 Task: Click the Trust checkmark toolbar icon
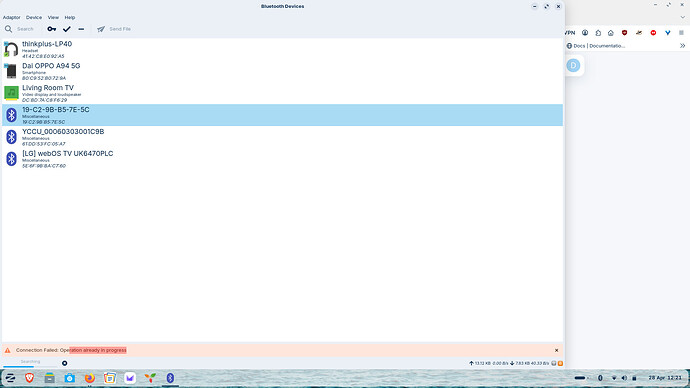66,29
